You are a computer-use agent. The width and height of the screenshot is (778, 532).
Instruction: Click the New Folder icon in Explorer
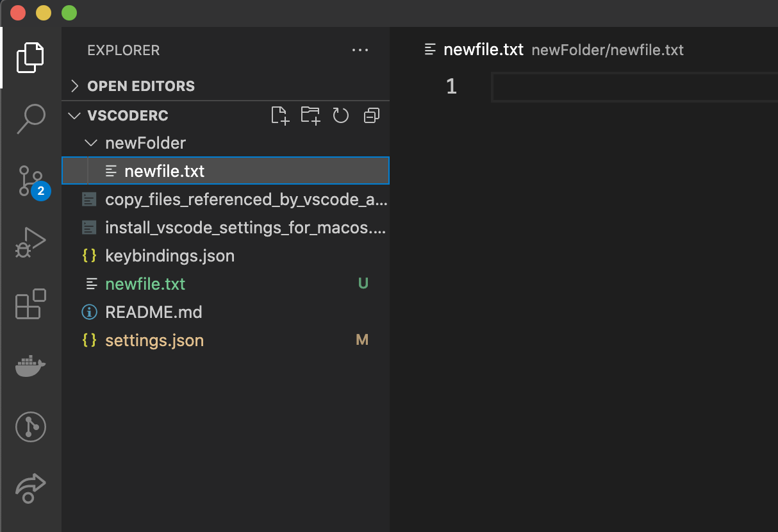point(310,115)
